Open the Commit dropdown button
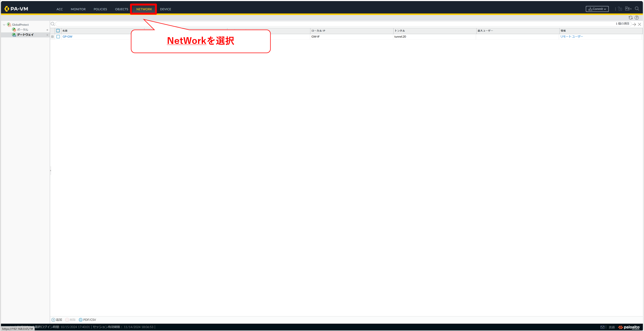 click(597, 9)
